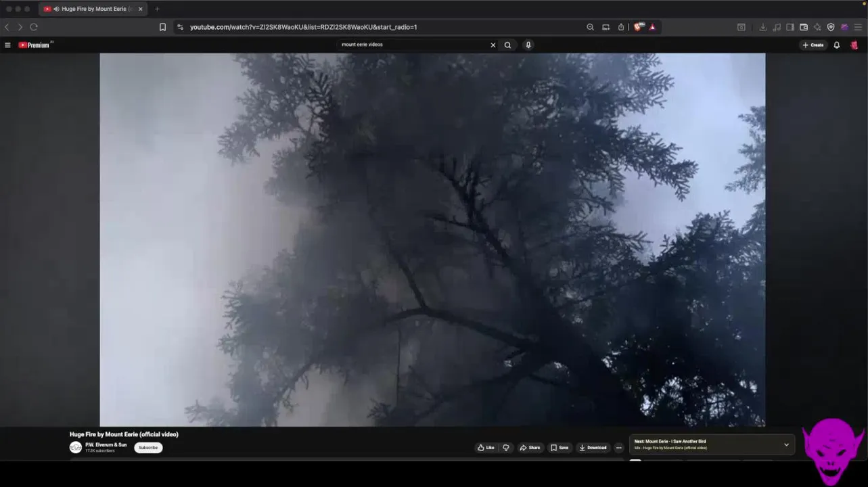The width and height of the screenshot is (868, 487).
Task: Click the video player to pause
Action: pyautogui.click(x=432, y=240)
